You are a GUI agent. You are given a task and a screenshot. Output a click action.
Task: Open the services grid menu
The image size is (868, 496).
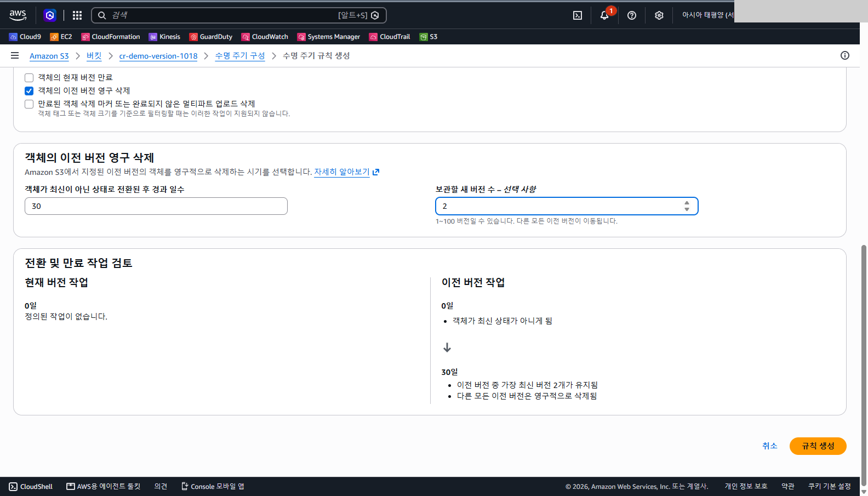(77, 15)
